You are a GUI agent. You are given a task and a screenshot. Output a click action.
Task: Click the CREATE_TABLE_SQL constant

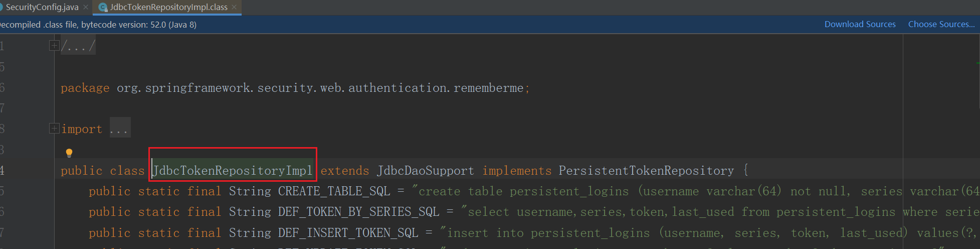click(x=334, y=191)
